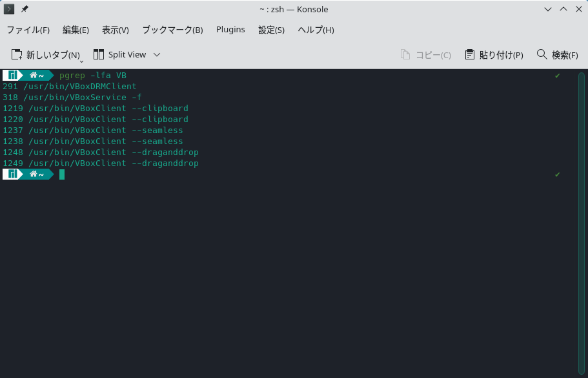This screenshot has width=588, height=378.
Task: Close the Konsole window
Action: [x=578, y=10]
